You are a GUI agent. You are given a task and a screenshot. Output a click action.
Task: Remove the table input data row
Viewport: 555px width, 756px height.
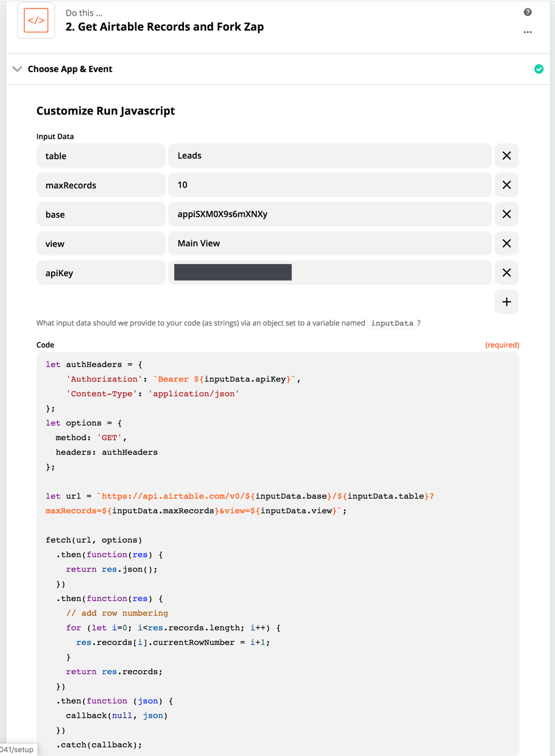pos(506,155)
